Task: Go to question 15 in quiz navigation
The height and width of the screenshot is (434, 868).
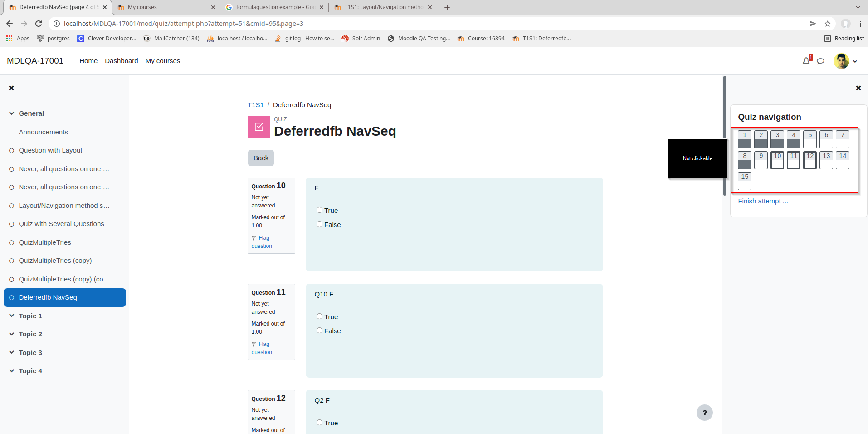Action: [745, 181]
